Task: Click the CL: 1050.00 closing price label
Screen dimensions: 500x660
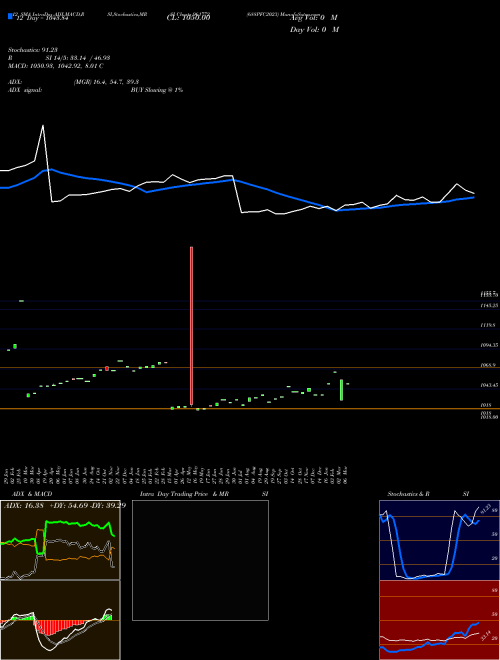Action: [188, 17]
